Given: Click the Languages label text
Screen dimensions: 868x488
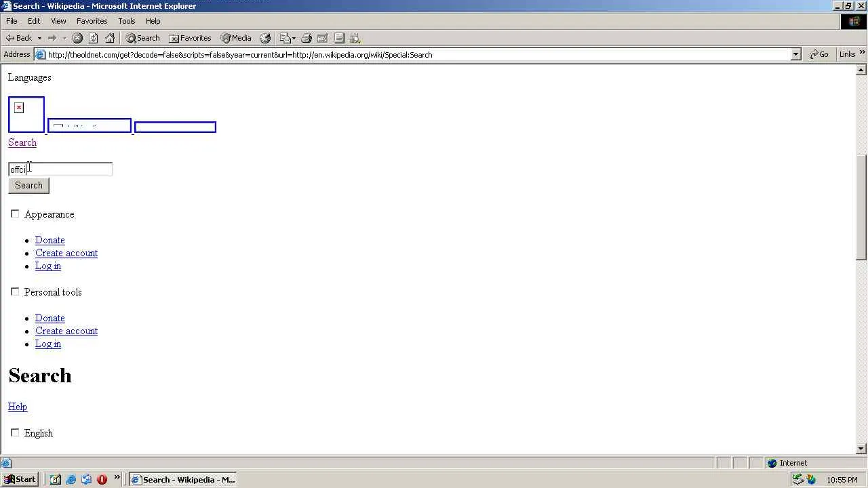Looking at the screenshot, I should pos(30,77).
